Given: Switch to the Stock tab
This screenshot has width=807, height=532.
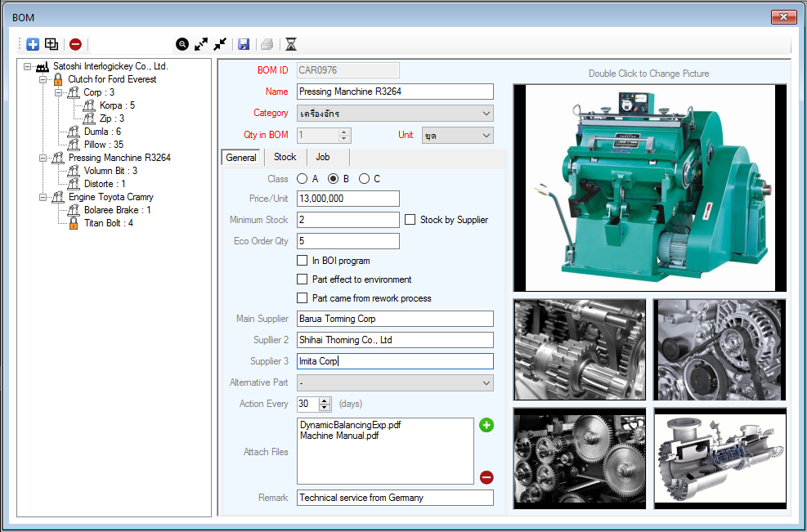Looking at the screenshot, I should [285, 157].
